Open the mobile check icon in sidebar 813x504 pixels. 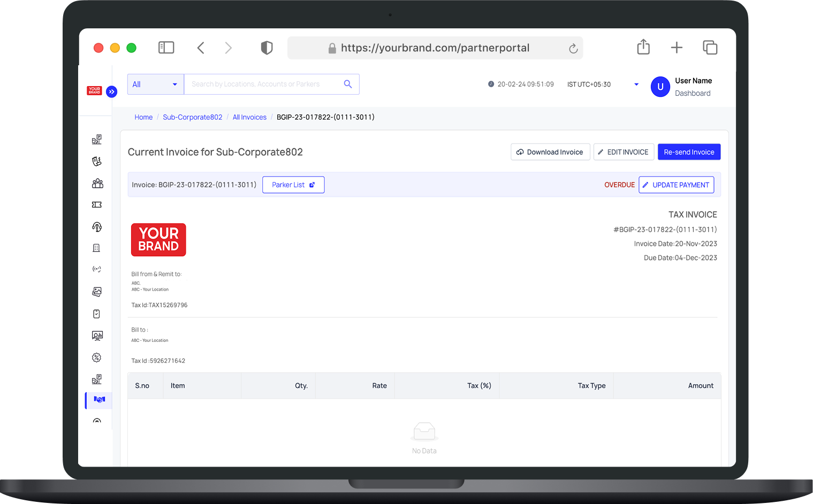(x=97, y=314)
